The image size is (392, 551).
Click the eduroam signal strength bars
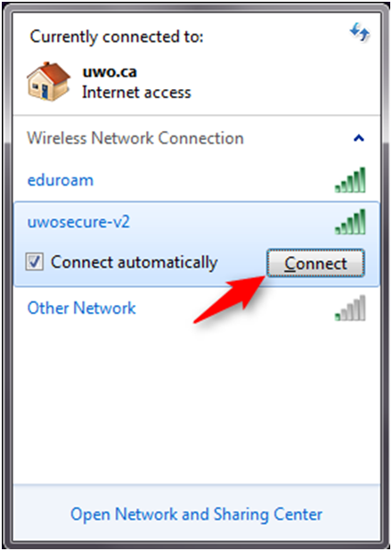[x=350, y=180]
